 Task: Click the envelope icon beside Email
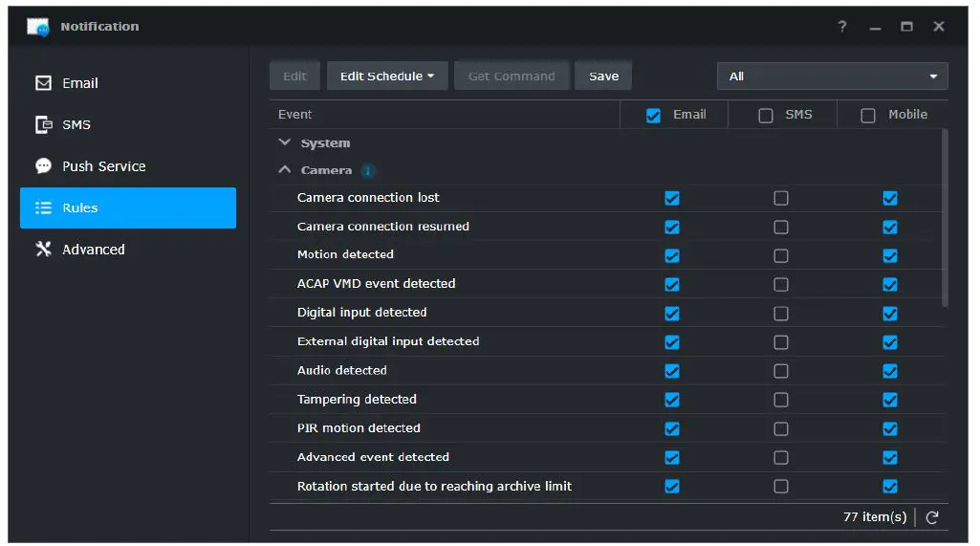[x=43, y=83]
